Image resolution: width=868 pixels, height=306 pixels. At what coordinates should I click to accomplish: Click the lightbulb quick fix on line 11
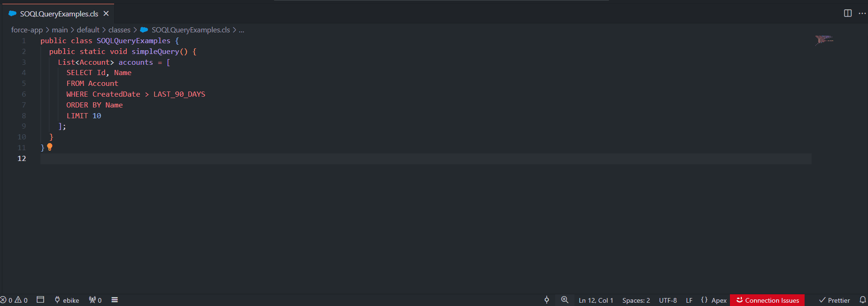coord(49,147)
